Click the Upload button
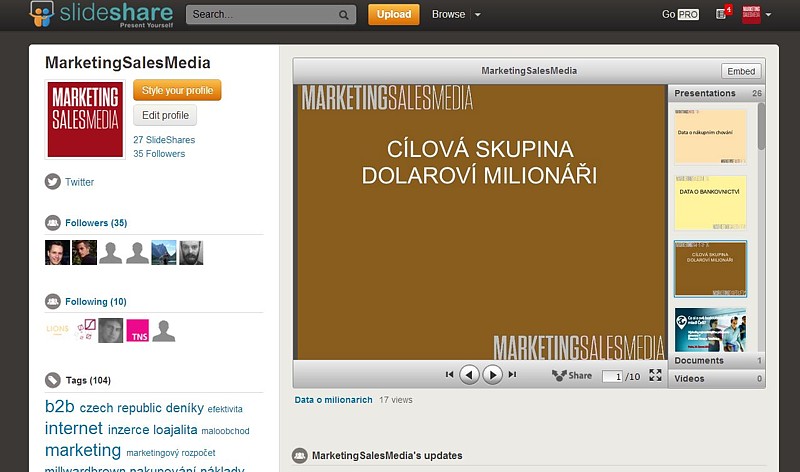 [x=393, y=14]
